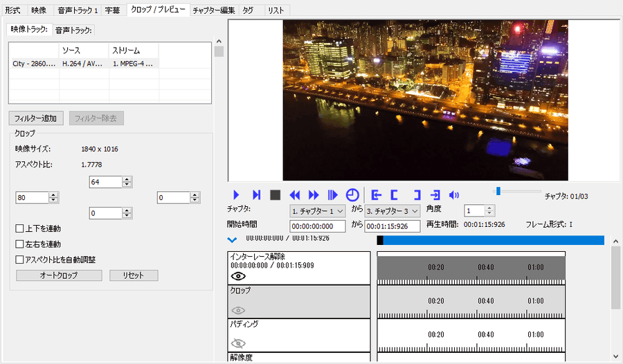The width and height of the screenshot is (623, 364).
Task: Increase the 角度 angle value
Action: pos(489,208)
